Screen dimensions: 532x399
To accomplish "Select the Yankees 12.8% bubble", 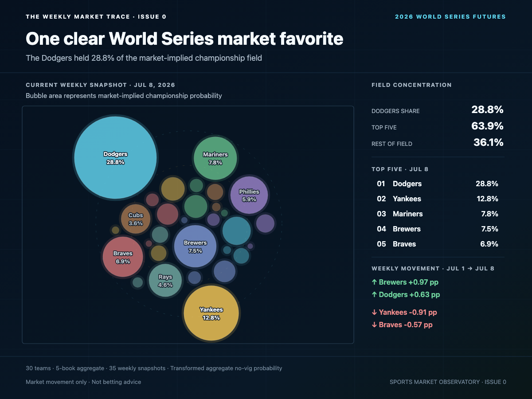I will (211, 313).
